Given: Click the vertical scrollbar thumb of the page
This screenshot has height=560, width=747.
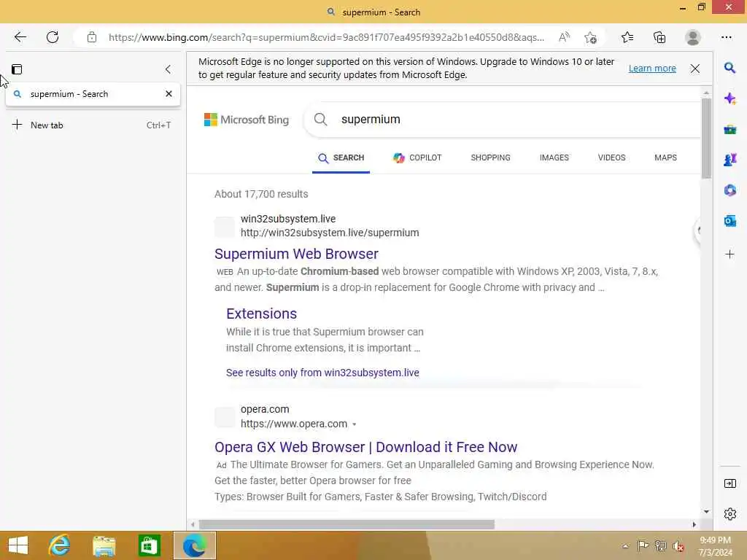Looking at the screenshot, I should click(706, 138).
